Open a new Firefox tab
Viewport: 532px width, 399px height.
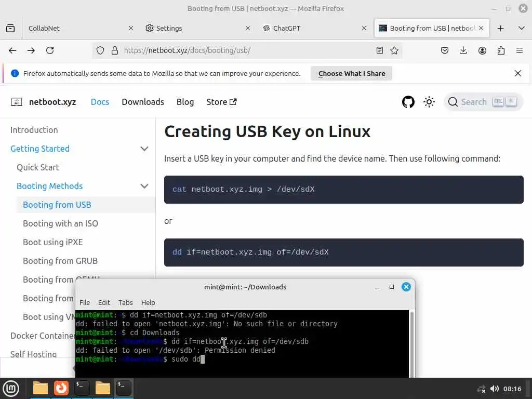coord(500,28)
